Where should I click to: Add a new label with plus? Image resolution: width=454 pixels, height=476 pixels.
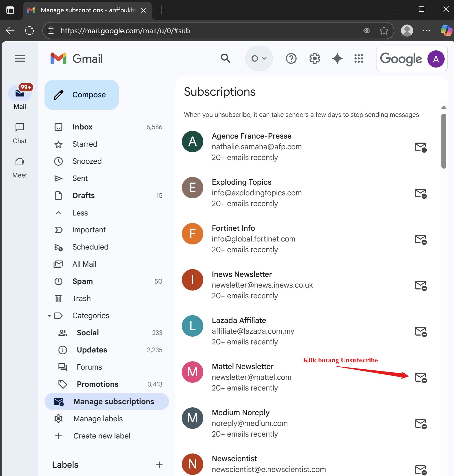[x=159, y=465]
